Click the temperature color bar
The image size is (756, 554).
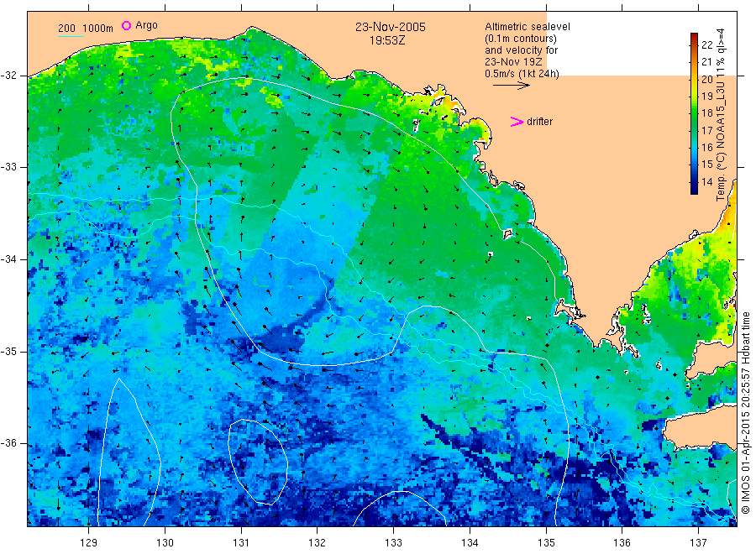click(x=694, y=113)
